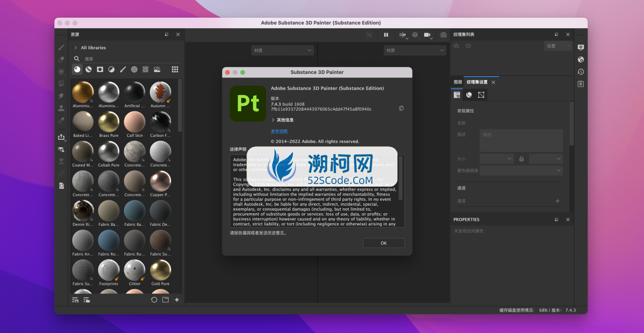The image size is (644, 333).
Task: Toggle the size lock icon
Action: 521,158
